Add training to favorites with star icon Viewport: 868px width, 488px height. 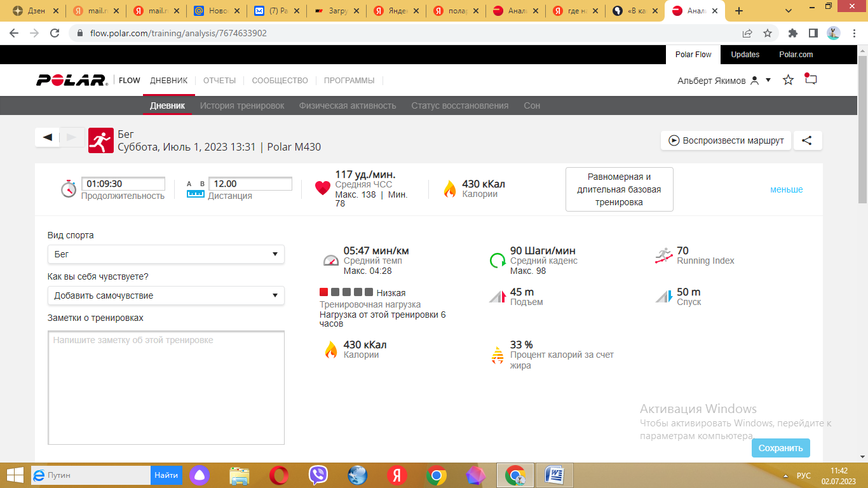[x=788, y=80]
